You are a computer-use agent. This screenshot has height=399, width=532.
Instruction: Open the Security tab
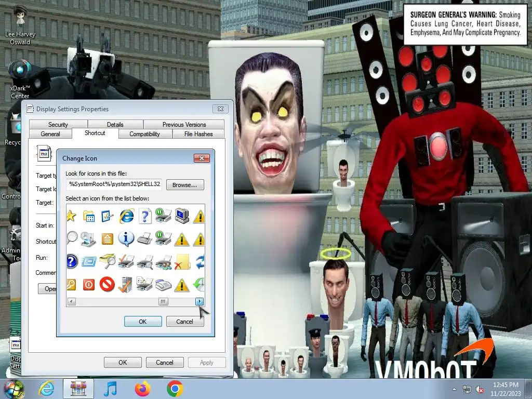[58, 124]
